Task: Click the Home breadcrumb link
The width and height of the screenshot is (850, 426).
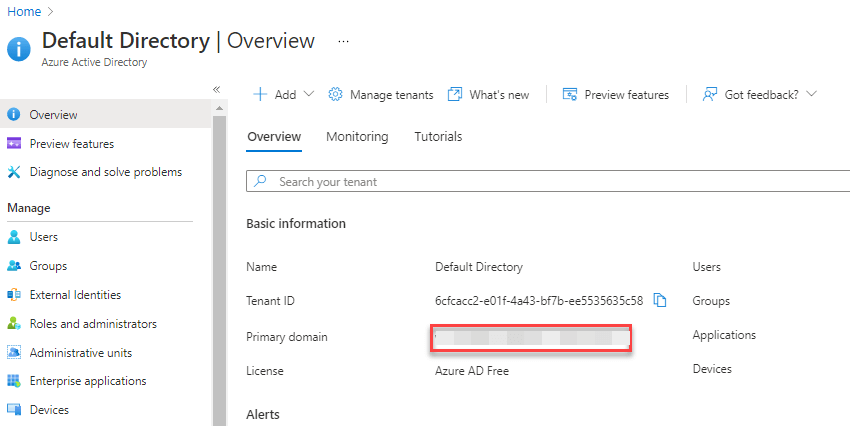Action: 24,11
